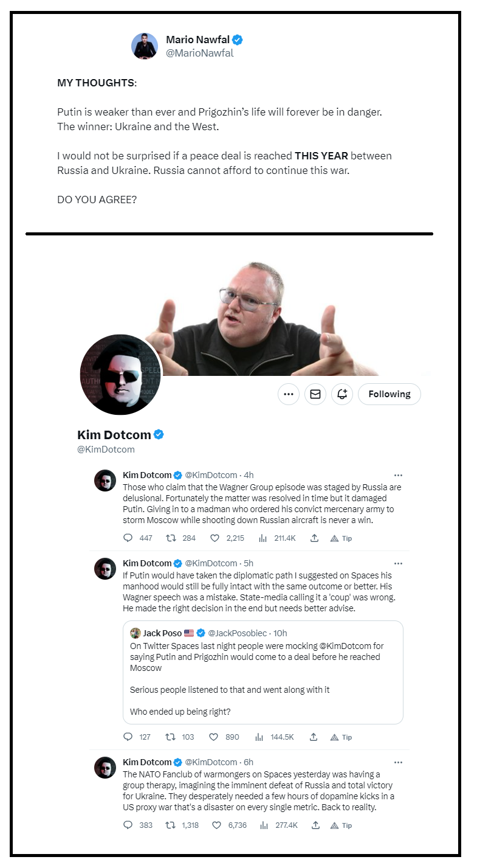Open more menu on the 6h tweet
The width and height of the screenshot is (477, 868).
398,762
